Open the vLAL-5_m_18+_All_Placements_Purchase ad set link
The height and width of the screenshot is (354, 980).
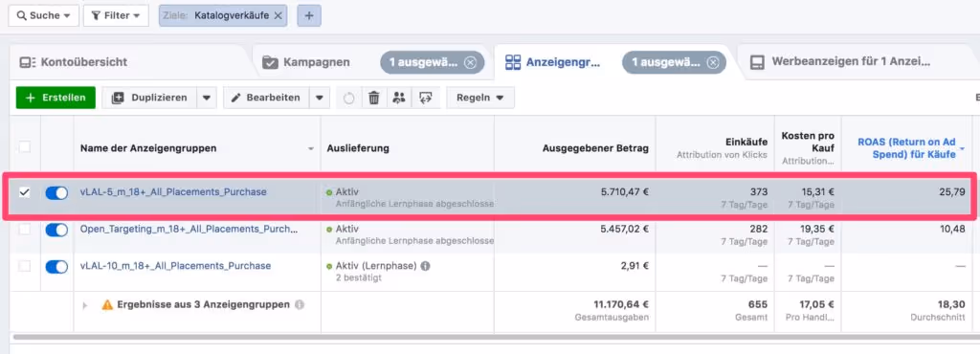(173, 192)
